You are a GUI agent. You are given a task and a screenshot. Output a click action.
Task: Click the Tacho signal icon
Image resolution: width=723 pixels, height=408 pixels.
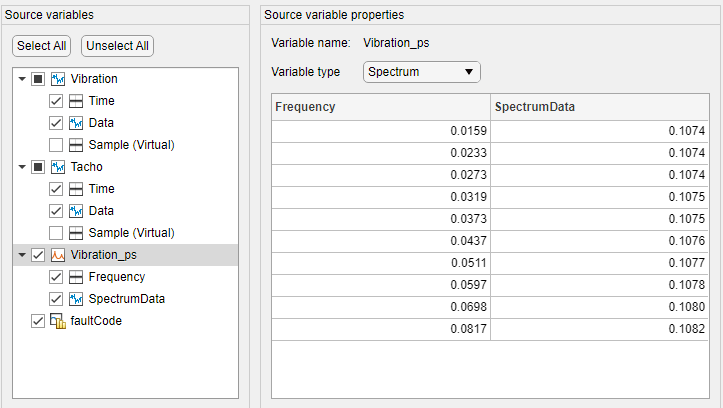point(58,167)
